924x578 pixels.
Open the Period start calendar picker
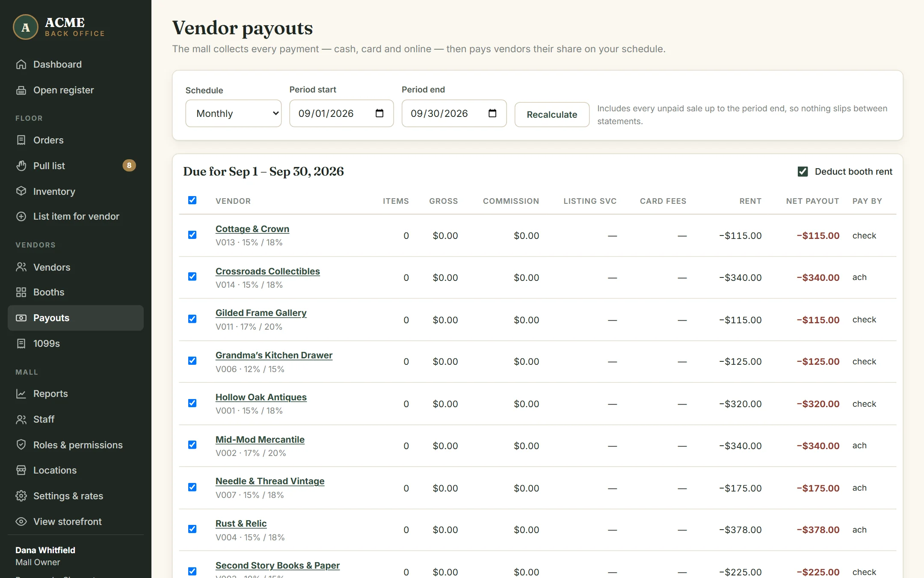(x=379, y=113)
